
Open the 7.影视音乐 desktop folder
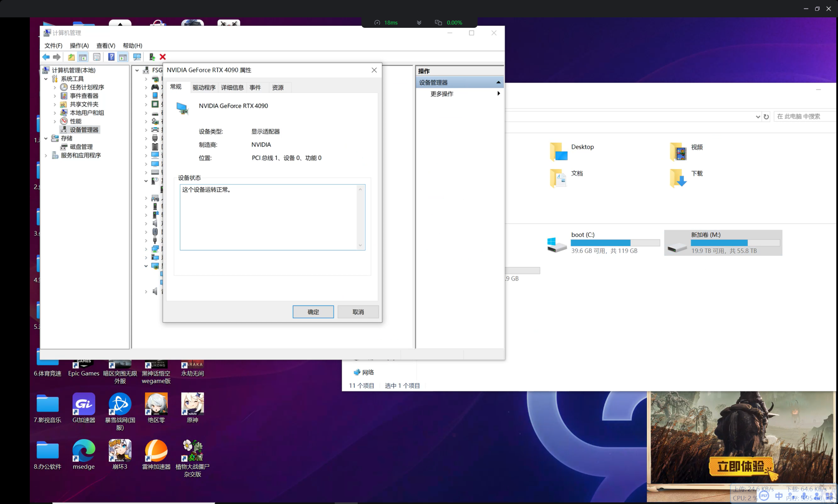pyautogui.click(x=47, y=408)
